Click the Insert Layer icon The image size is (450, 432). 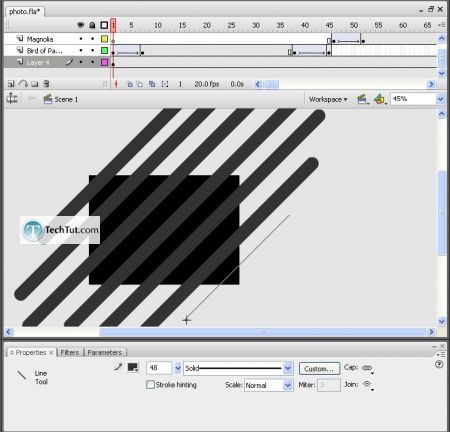11,84
